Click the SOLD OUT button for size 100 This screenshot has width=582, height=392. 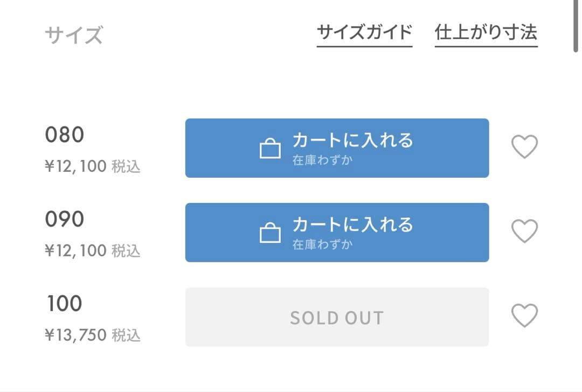tap(337, 317)
